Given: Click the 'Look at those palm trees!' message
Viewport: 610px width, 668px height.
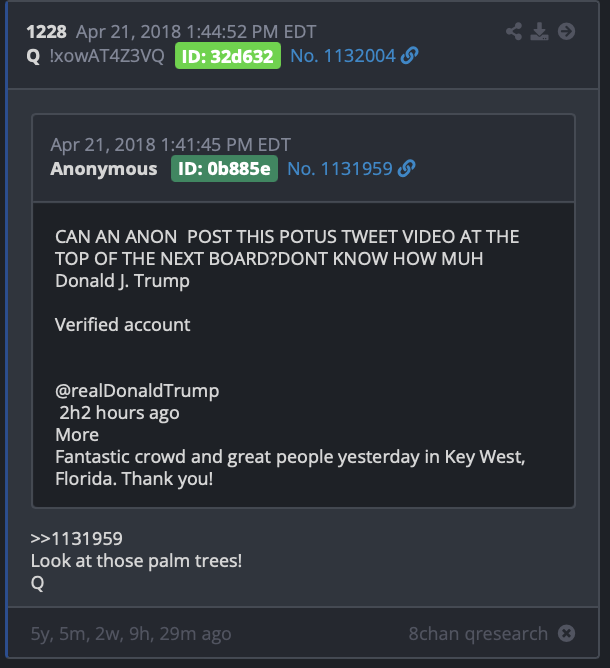Looking at the screenshot, I should click(x=136, y=561).
